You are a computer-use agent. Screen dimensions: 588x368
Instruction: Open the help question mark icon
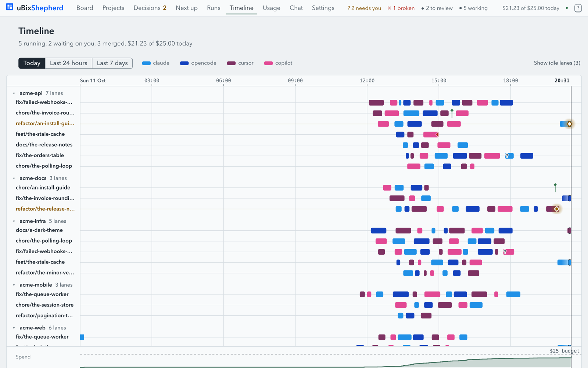[x=578, y=8]
